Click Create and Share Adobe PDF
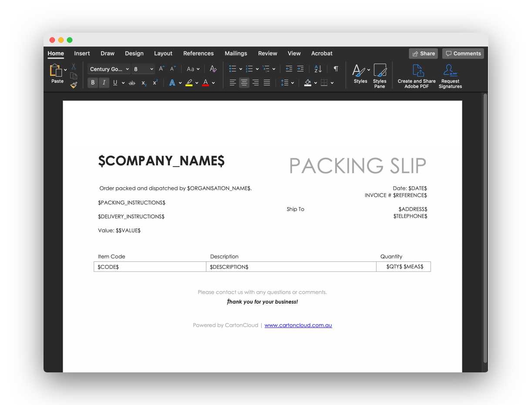 click(x=417, y=76)
